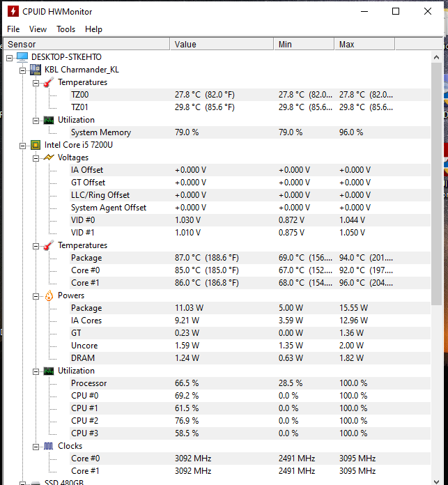Select the IA Offset voltage row

(x=250, y=170)
